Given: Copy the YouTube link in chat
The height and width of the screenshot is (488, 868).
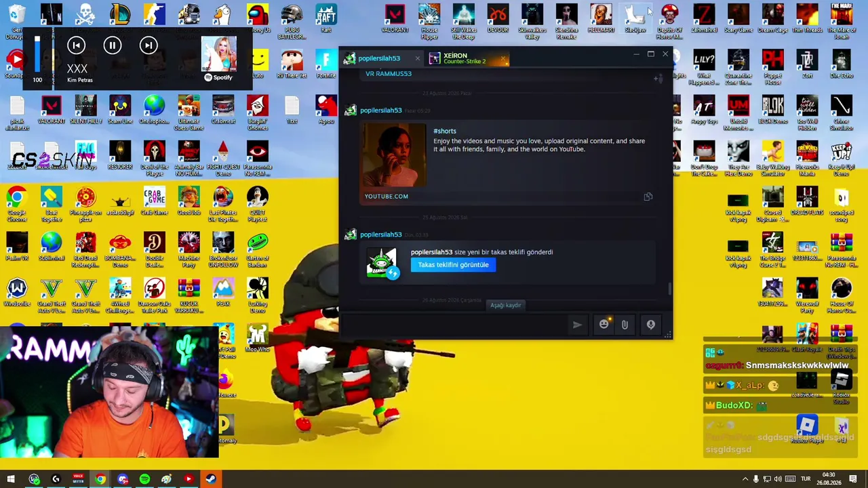Looking at the screenshot, I should click(x=648, y=197).
